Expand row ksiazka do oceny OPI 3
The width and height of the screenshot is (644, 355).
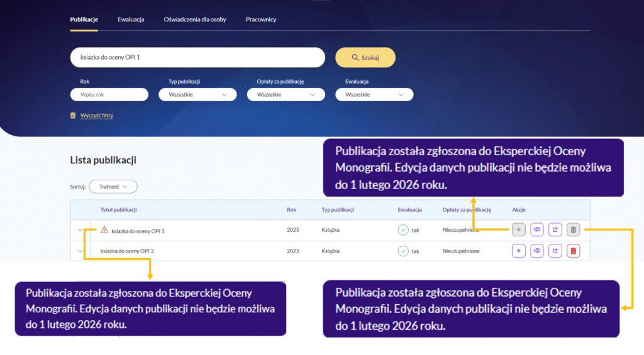click(80, 251)
